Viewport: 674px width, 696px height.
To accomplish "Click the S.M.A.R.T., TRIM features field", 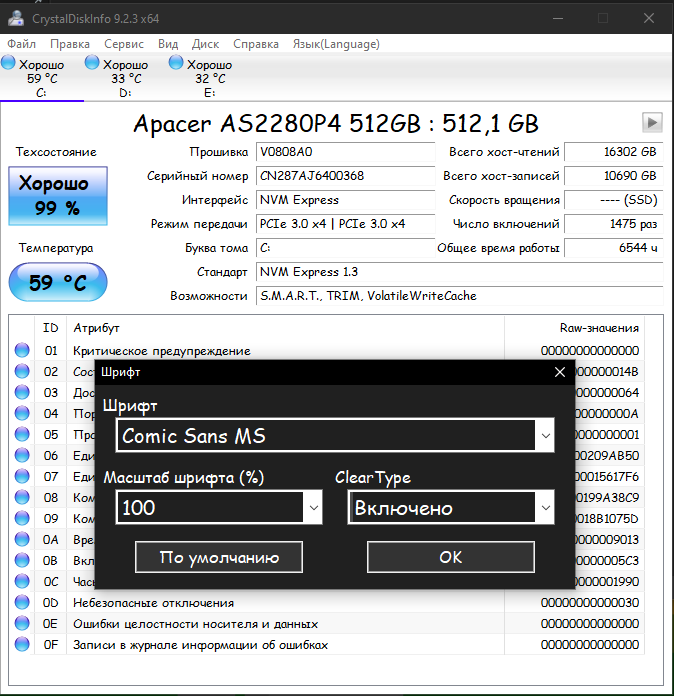I will click(460, 296).
